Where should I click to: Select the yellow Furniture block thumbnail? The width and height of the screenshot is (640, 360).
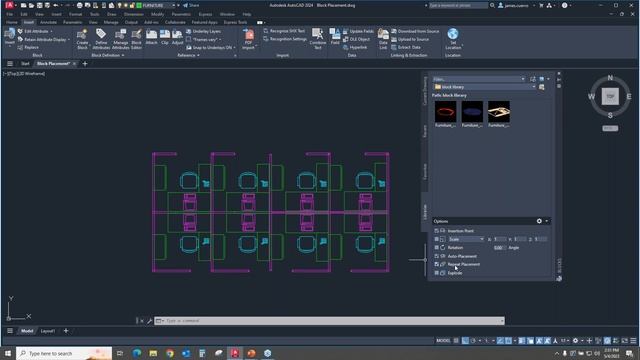(499, 112)
